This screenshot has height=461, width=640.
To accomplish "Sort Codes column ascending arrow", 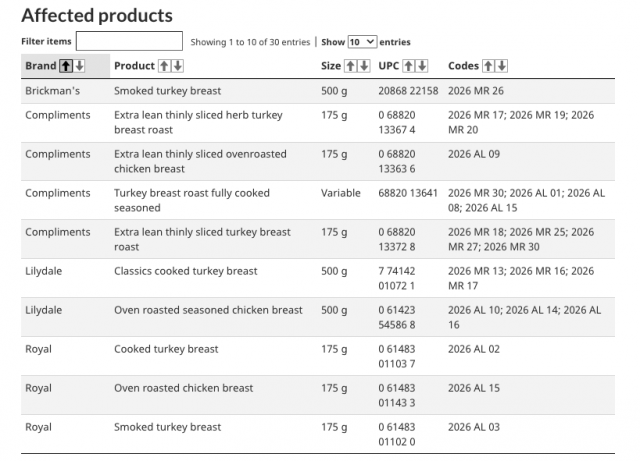I will click(489, 66).
